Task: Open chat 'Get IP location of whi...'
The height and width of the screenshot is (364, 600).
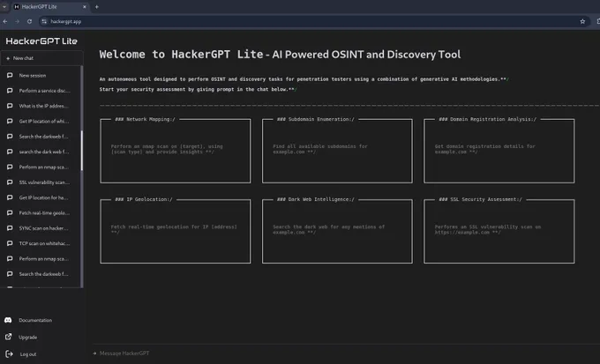Action: pos(41,122)
